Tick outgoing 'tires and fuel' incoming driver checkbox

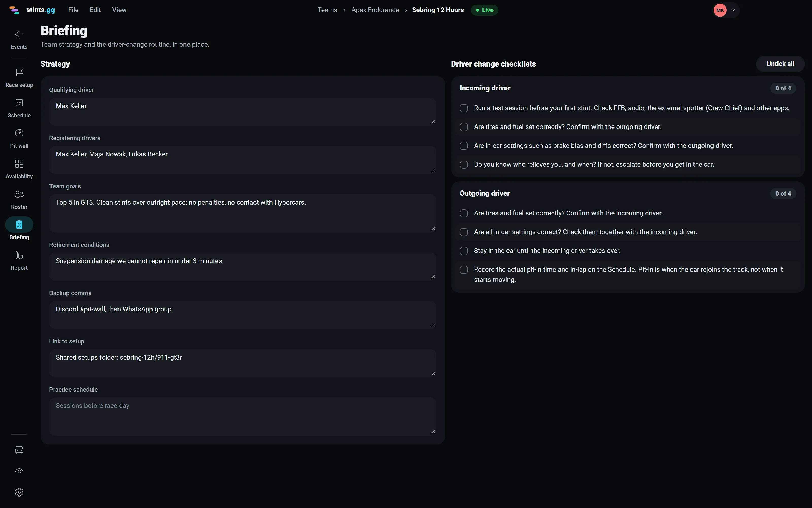[464, 213]
